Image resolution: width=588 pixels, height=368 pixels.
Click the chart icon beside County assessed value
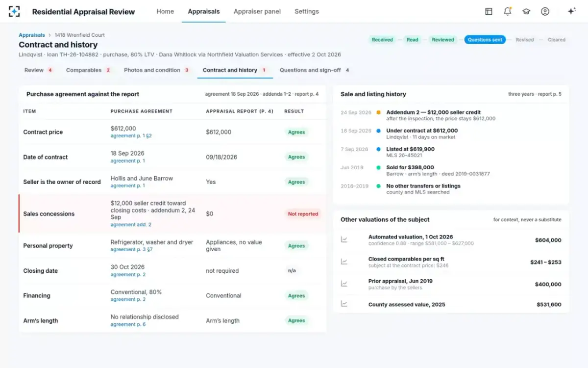point(344,304)
